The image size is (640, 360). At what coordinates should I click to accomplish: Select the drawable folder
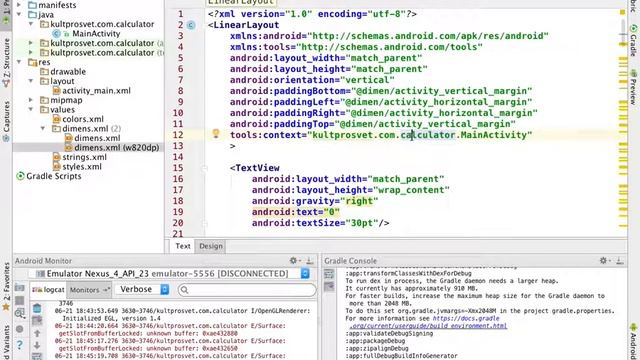click(x=68, y=71)
